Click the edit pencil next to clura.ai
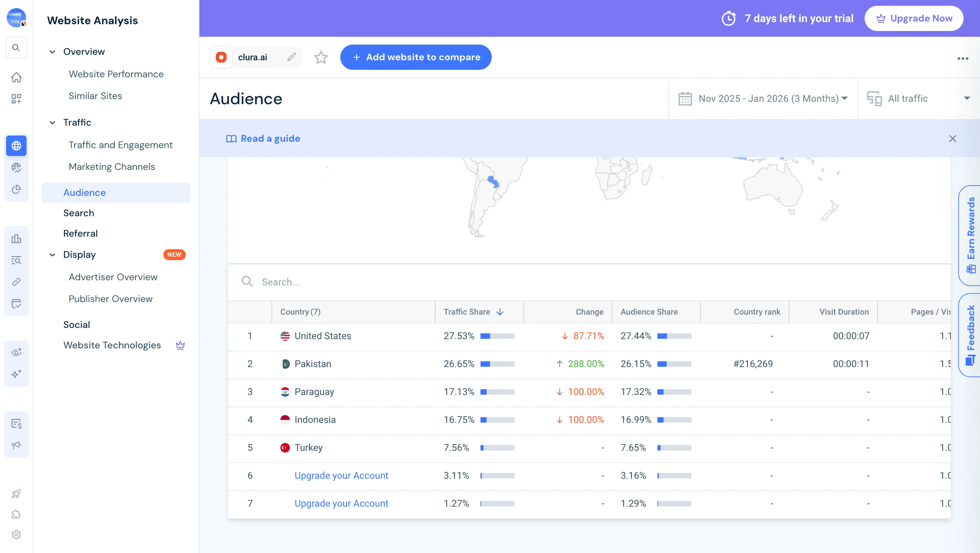 tap(291, 57)
